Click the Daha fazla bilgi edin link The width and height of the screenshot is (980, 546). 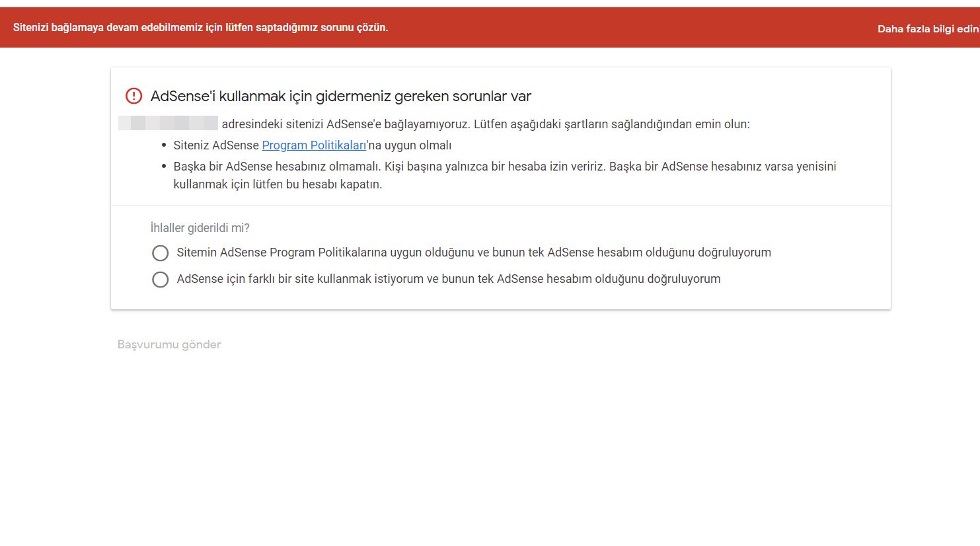(928, 29)
